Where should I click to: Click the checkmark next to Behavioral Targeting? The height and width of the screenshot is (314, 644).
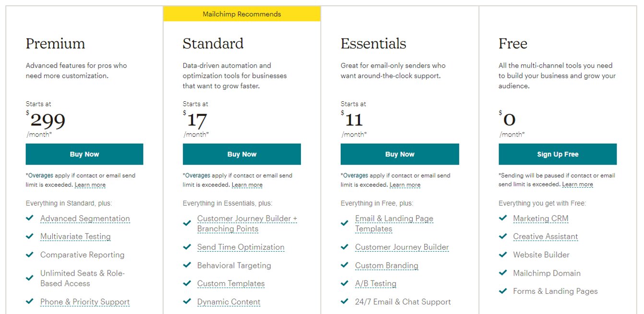[187, 265]
